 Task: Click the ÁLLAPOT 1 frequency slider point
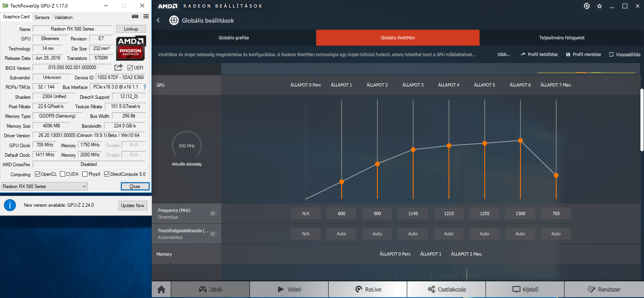click(x=342, y=182)
